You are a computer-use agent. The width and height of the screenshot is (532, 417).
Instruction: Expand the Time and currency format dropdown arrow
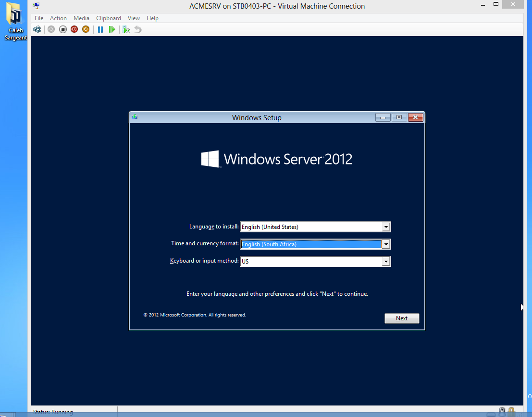click(386, 244)
